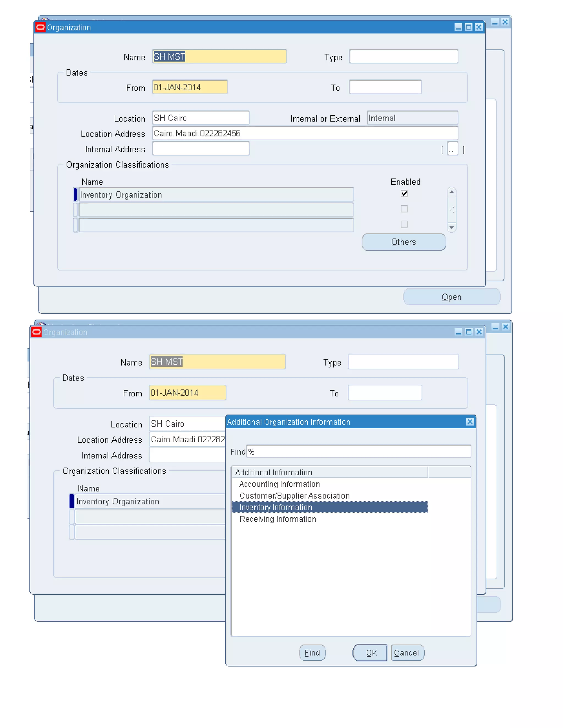Pick Customer/Supplier Association entry

[x=294, y=495]
